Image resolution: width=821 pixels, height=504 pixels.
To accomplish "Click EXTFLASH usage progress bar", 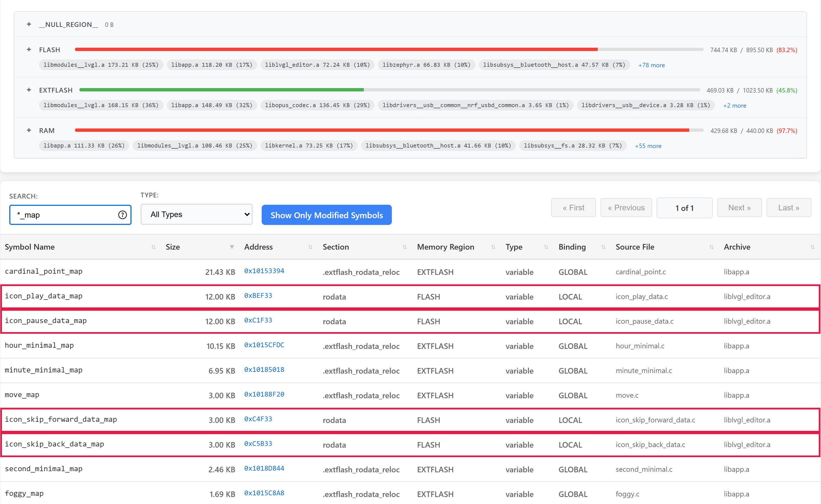I will click(389, 90).
